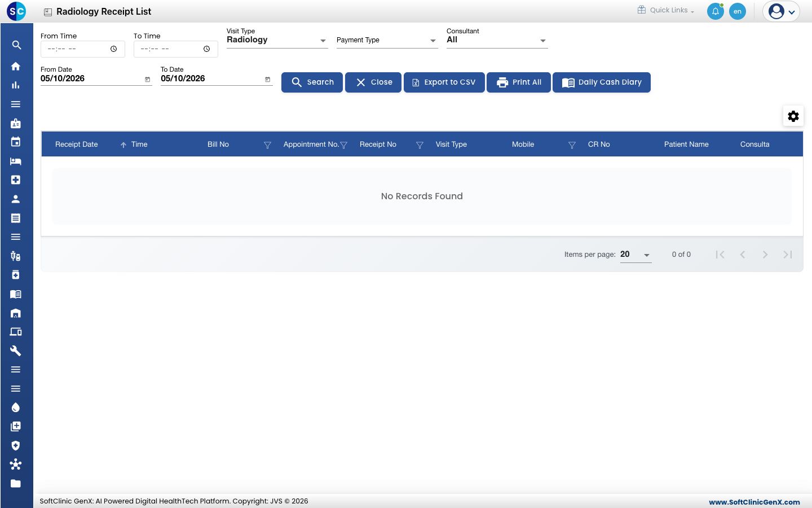This screenshot has width=812, height=508.
Task: Click the Export to CSV button
Action: [444, 82]
